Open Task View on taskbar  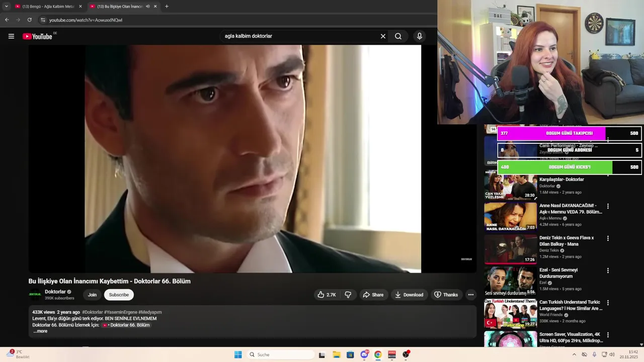(x=322, y=355)
